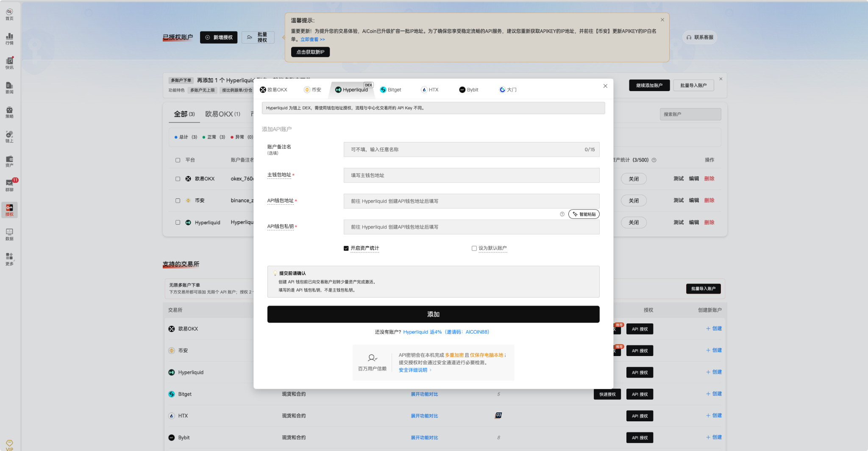Click the 智能粘贴 smart paste button

click(x=584, y=214)
